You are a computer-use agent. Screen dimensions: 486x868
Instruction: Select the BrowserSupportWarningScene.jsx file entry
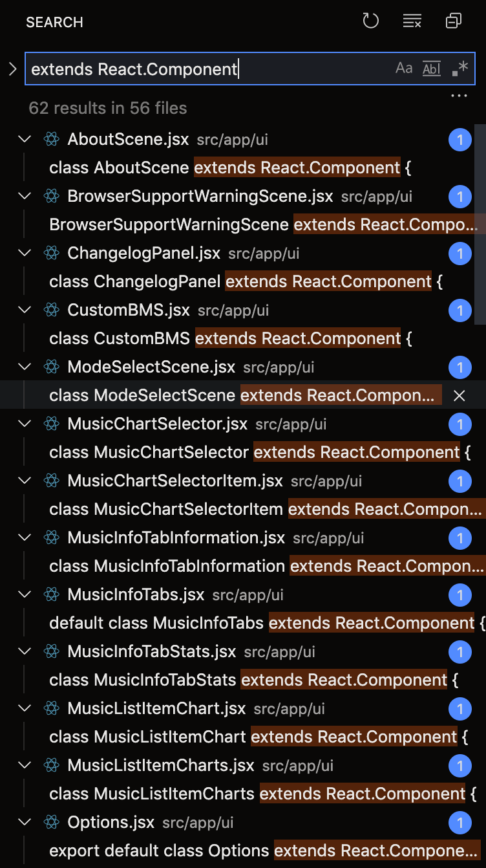200,196
